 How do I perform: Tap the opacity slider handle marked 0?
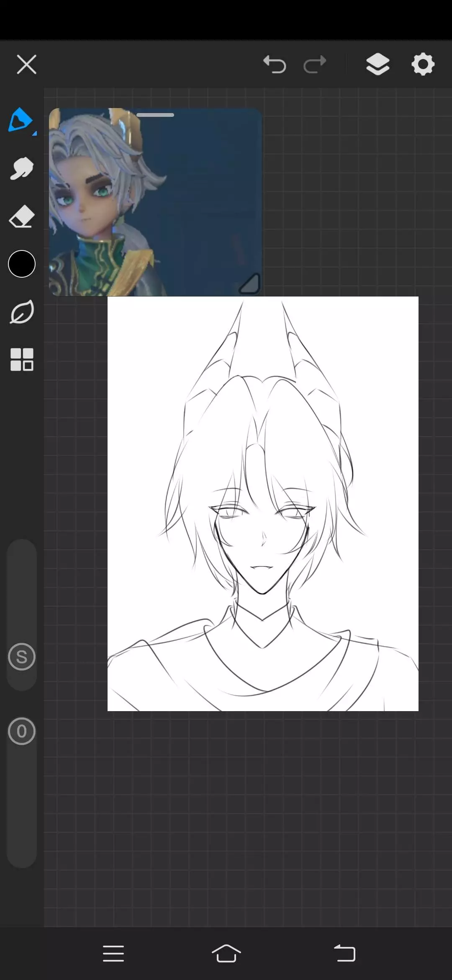[x=22, y=731]
